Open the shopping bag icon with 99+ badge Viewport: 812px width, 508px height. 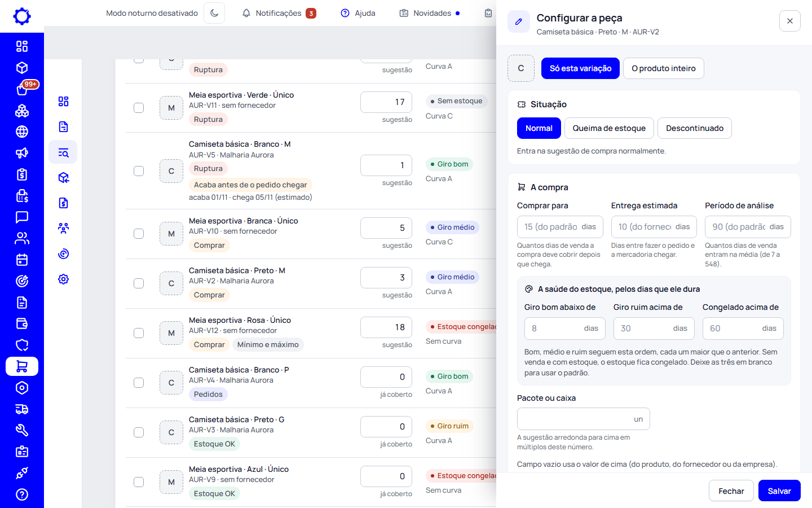22,89
